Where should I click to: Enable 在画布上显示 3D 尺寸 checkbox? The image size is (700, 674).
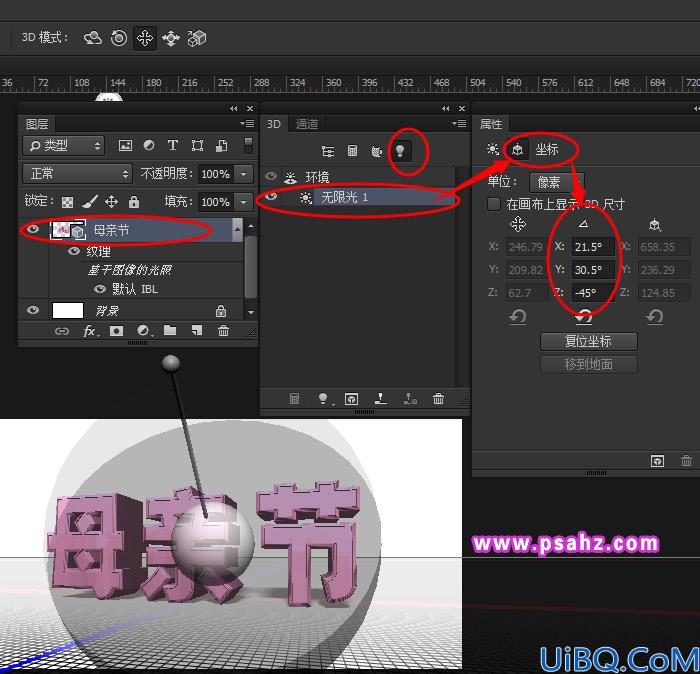493,204
